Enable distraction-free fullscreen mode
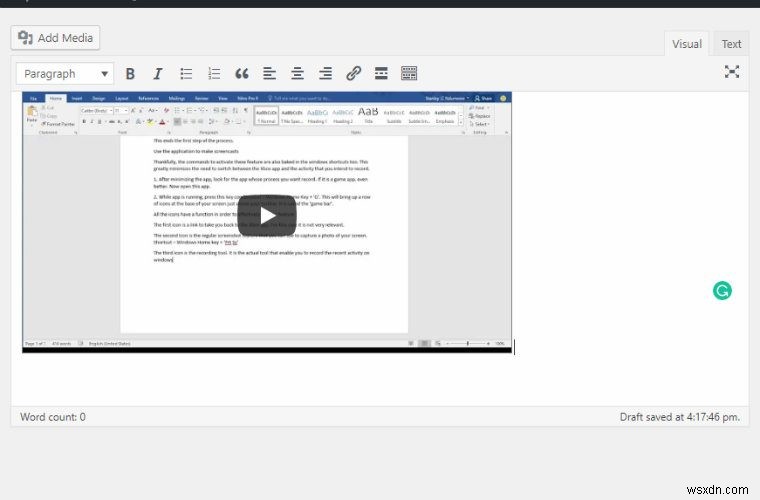760x500 pixels. tap(731, 72)
